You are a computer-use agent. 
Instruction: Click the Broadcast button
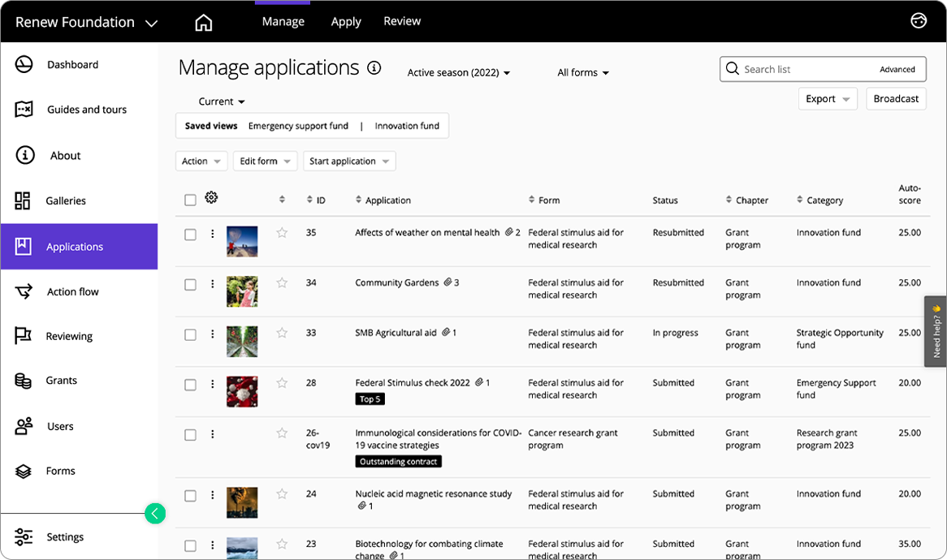click(x=896, y=98)
